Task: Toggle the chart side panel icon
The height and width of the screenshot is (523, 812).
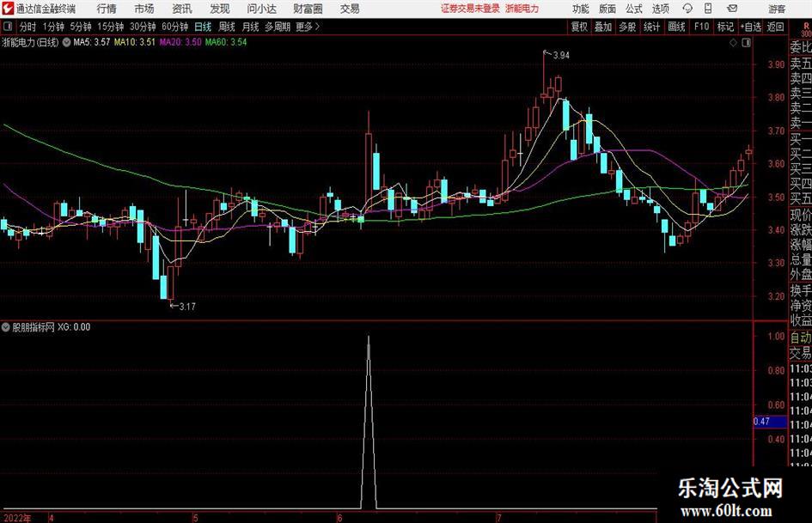Action: pos(746,43)
